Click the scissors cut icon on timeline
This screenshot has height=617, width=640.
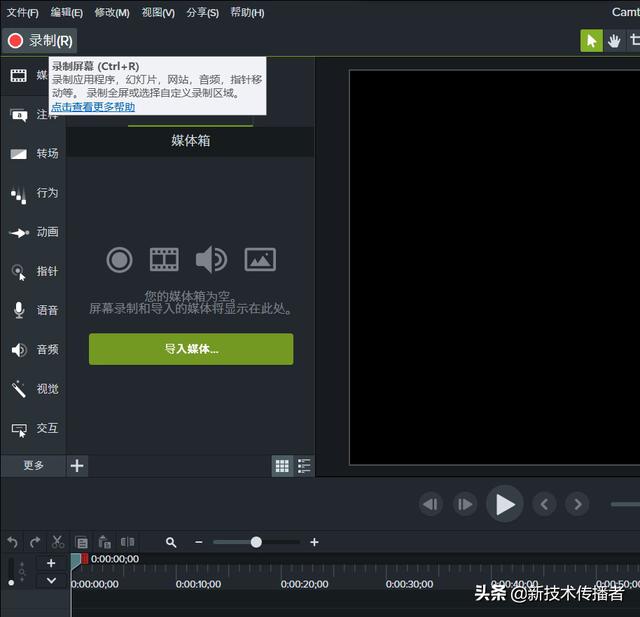[x=58, y=542]
